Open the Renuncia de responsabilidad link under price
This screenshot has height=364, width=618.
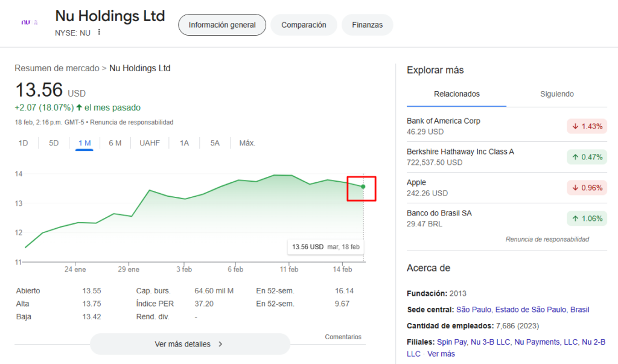[x=132, y=123]
